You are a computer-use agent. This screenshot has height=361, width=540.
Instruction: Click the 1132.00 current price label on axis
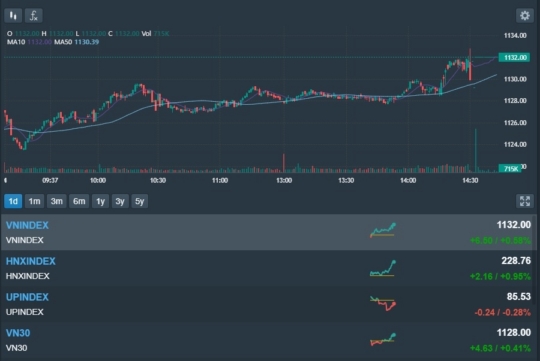pos(515,58)
